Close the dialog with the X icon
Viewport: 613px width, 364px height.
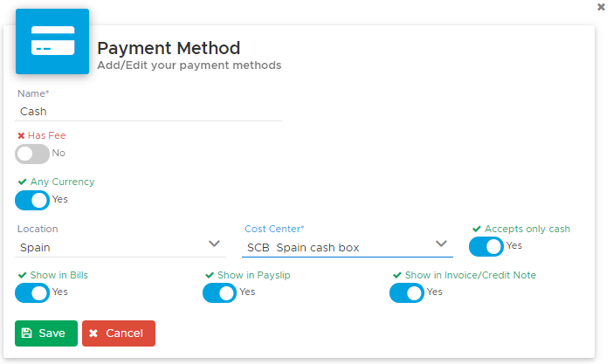tap(601, 7)
